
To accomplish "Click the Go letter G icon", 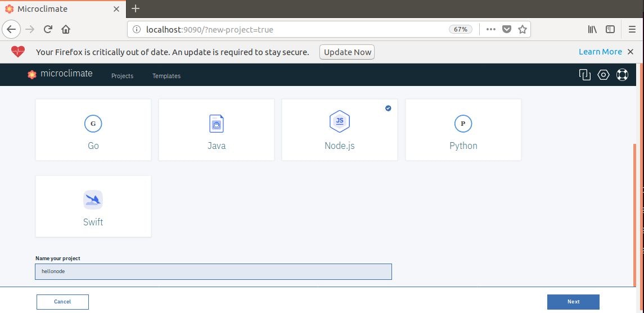I will pyautogui.click(x=93, y=124).
